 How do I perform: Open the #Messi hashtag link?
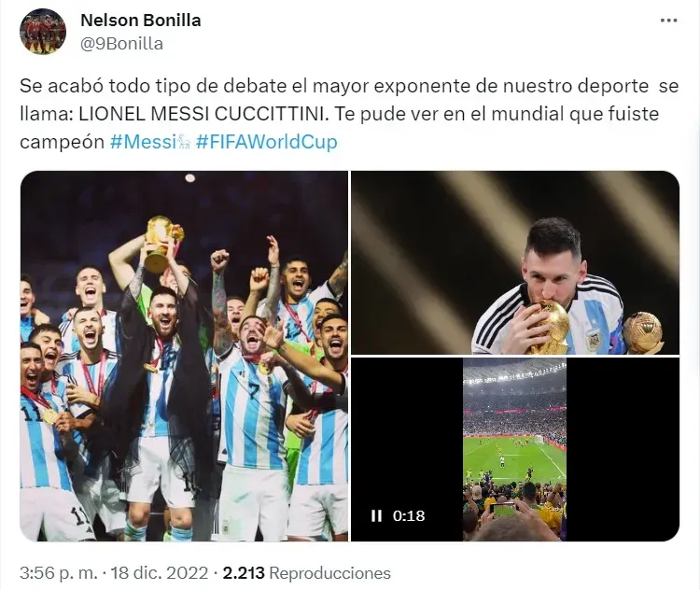(x=143, y=142)
